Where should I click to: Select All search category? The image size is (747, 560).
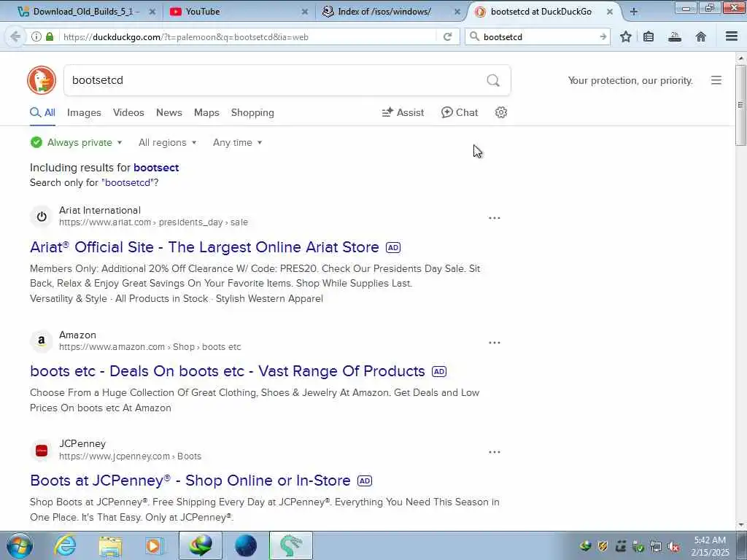42,113
